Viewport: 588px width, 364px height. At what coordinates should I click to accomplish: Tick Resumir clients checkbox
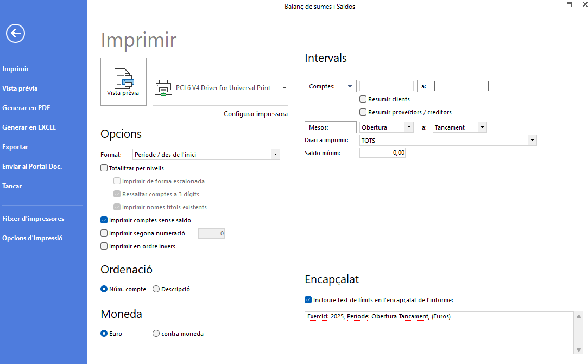click(363, 99)
